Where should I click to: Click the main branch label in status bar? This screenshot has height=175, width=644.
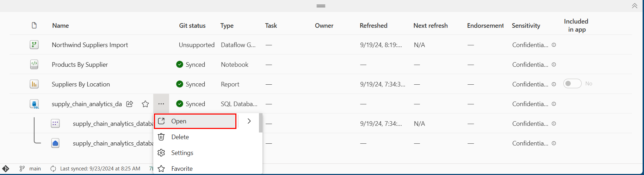(35, 169)
